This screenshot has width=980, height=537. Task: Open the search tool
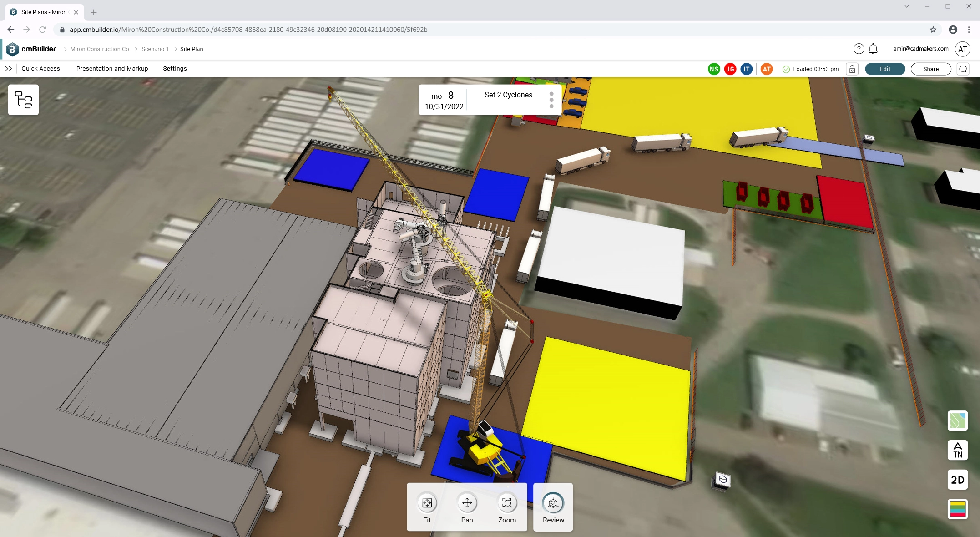(x=963, y=69)
